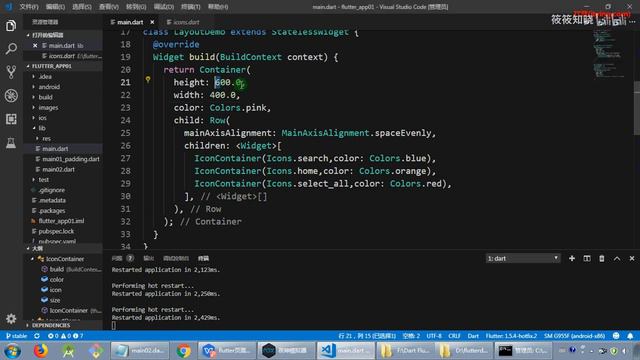Click the Windows Start button
This screenshot has width=640, height=360.
pos(13,351)
